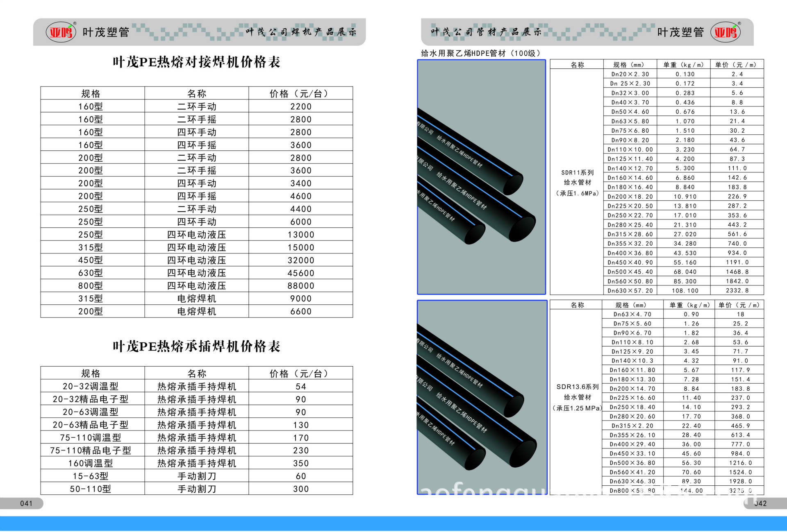Image resolution: width=787 pixels, height=532 pixels.
Task: Select unit price cell 1191.0
Action: tap(737, 263)
